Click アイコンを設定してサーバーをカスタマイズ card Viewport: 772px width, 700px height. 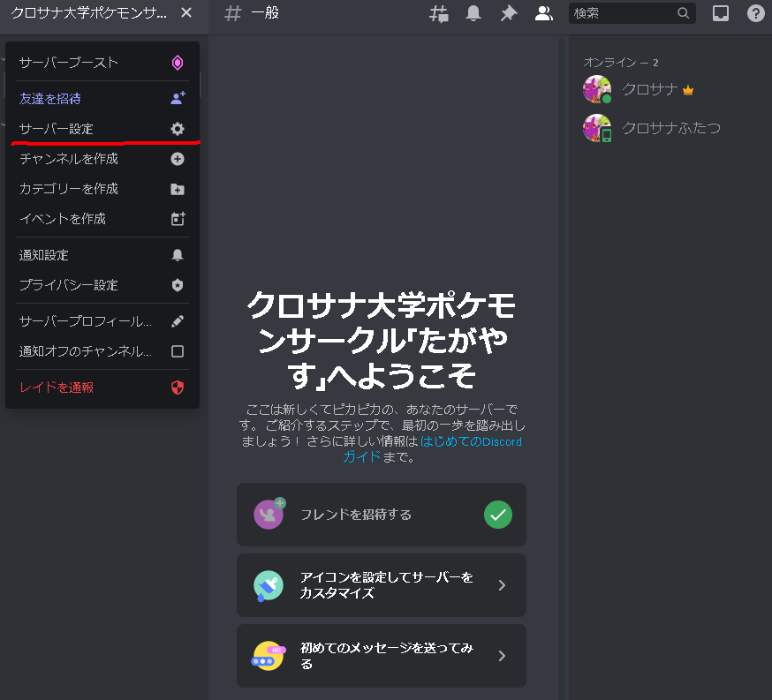(x=382, y=585)
